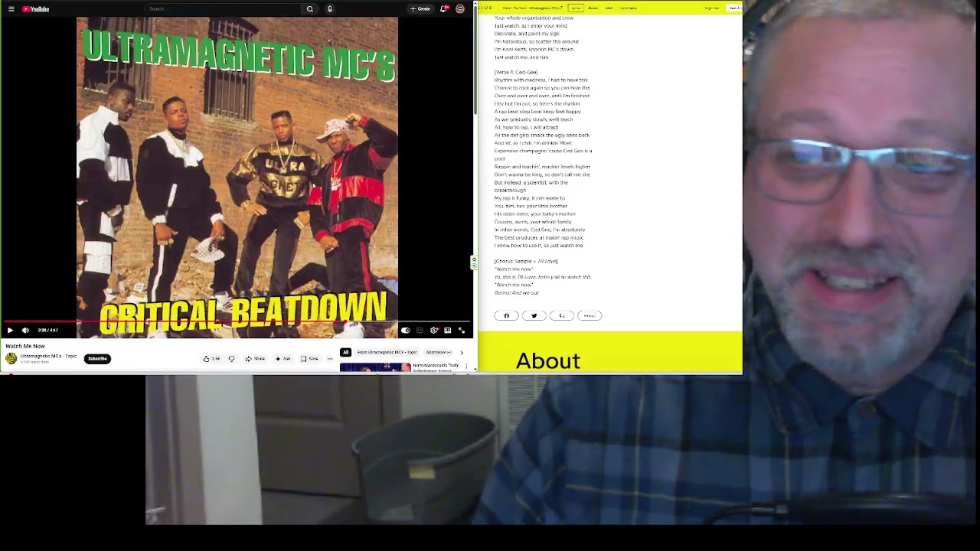Click the lyric 'Rhythm with madness, I had to have this'
Screen dimensions: 980x551
pyautogui.click(x=541, y=80)
